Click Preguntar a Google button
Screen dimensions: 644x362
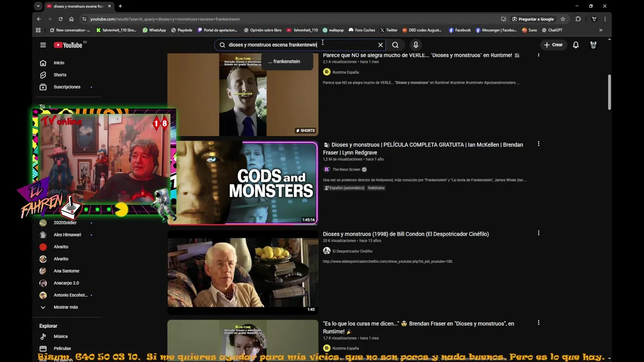(x=533, y=19)
